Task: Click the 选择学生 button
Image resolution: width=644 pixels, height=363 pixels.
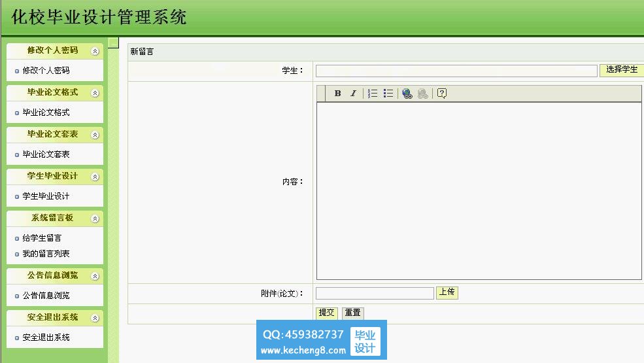Action: (x=621, y=69)
